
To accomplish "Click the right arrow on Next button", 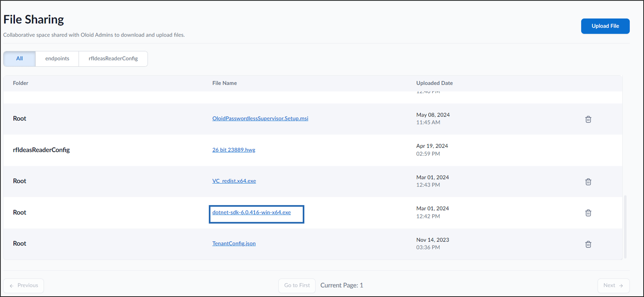I will 621,286.
